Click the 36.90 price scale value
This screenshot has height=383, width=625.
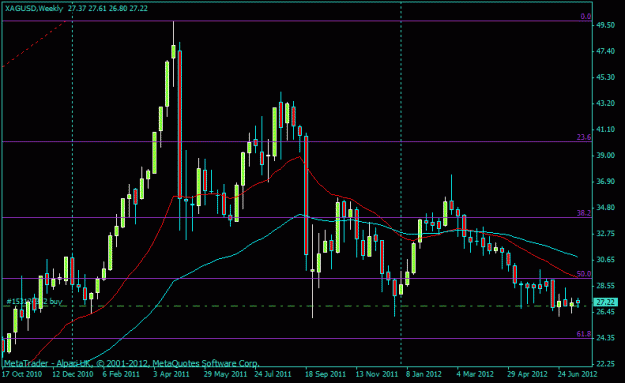[605, 182]
